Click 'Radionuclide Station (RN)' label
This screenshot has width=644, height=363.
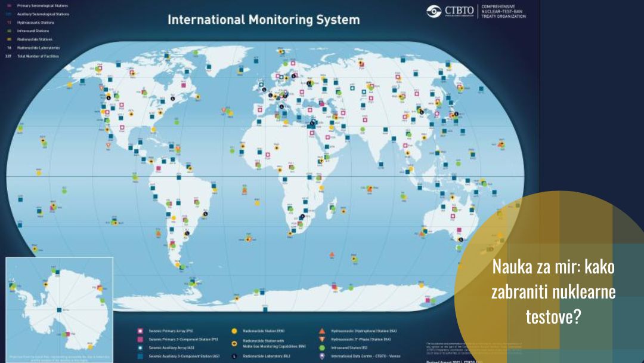(x=264, y=331)
